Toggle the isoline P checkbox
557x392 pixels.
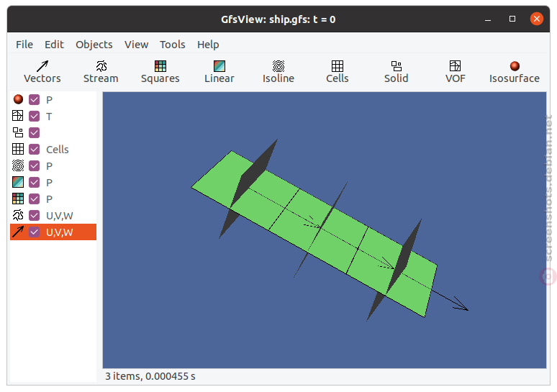(34, 166)
